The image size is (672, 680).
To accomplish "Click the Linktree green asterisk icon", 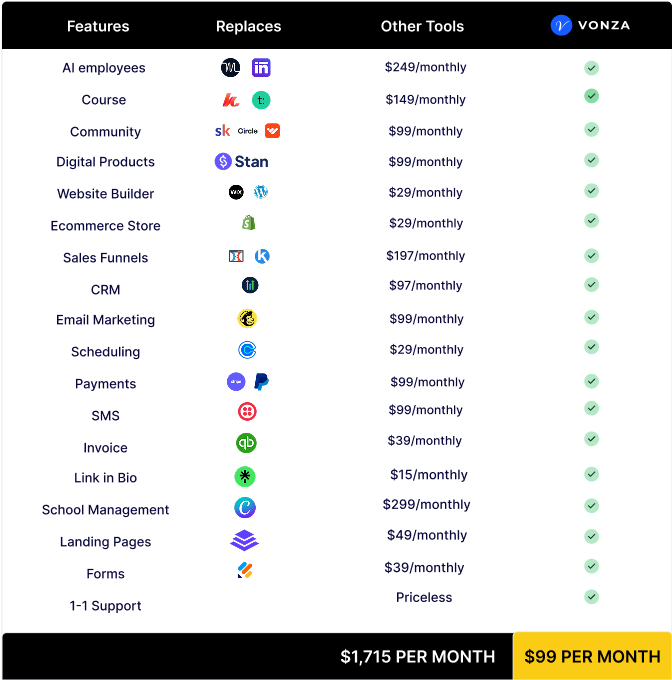I will [x=245, y=477].
